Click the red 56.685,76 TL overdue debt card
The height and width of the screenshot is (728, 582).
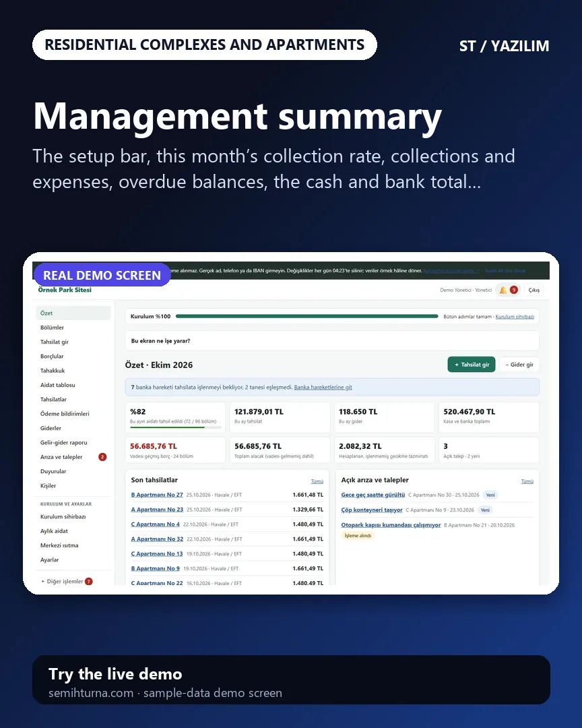coord(175,450)
